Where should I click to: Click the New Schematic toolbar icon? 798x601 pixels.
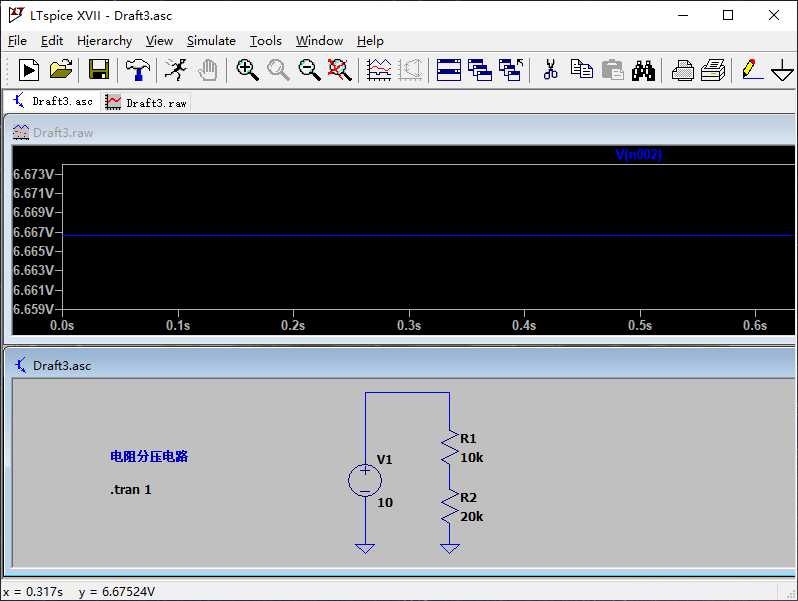click(x=28, y=69)
